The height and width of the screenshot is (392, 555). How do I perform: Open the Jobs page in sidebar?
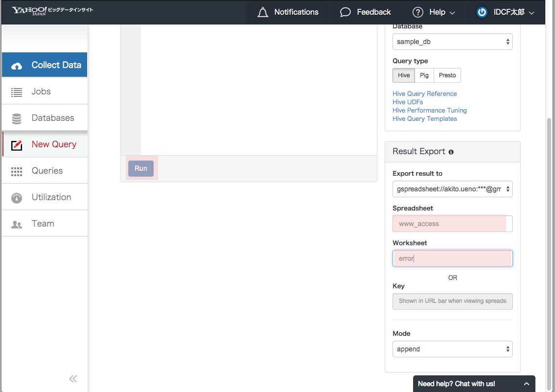click(45, 92)
